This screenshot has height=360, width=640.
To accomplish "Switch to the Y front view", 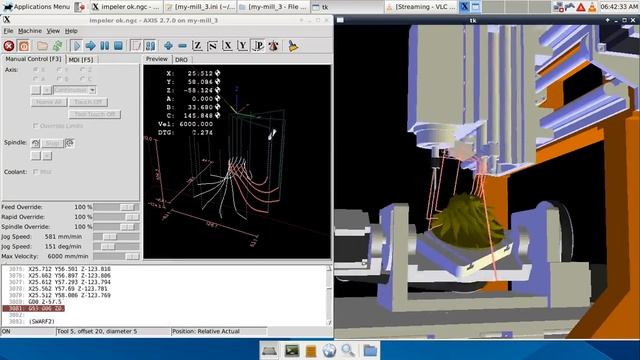I will click(242, 46).
